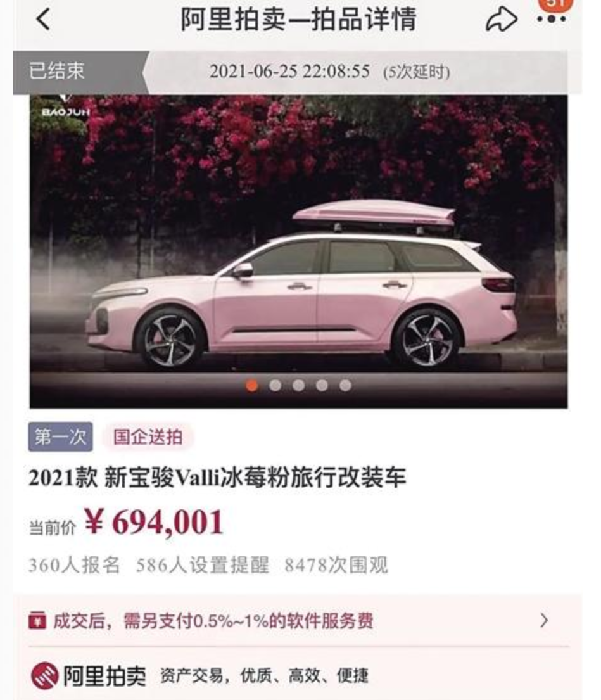The width and height of the screenshot is (601, 700).
Task: Tap the 阿里拍卖 brand banner text
Action: click(x=104, y=676)
